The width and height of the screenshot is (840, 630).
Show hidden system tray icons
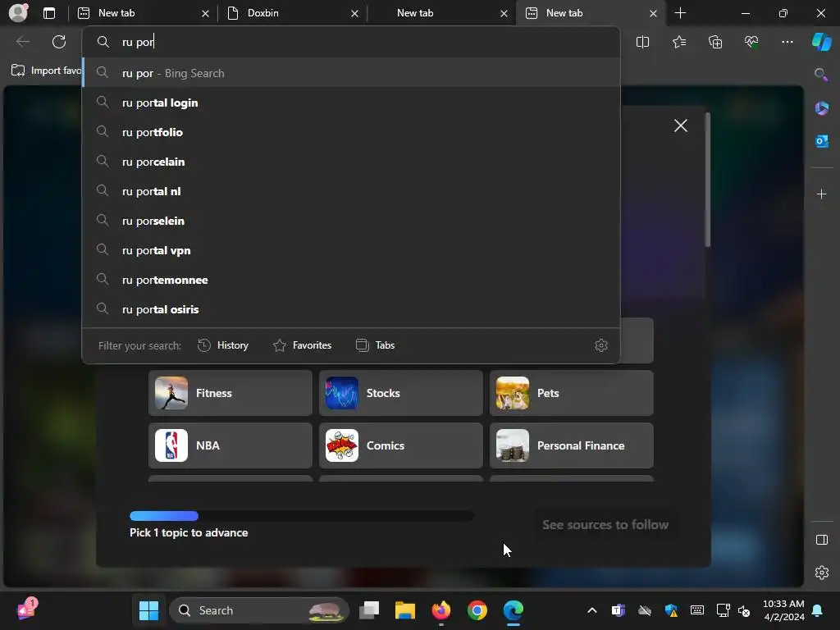pos(592,610)
